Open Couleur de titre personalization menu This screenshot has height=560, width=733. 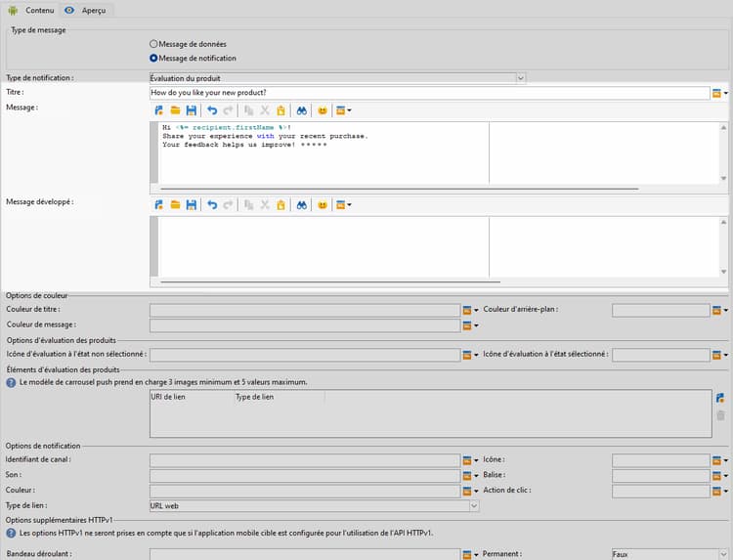click(x=470, y=311)
